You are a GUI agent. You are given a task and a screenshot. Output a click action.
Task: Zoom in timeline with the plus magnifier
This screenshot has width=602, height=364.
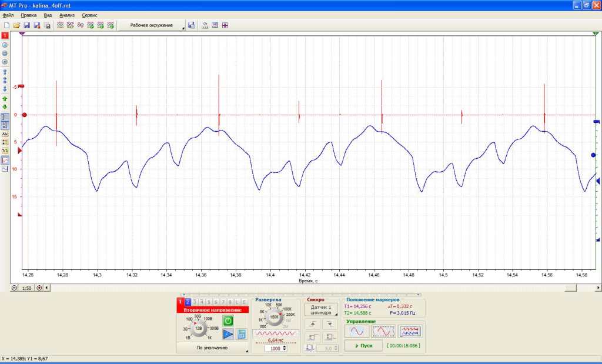coord(39,288)
